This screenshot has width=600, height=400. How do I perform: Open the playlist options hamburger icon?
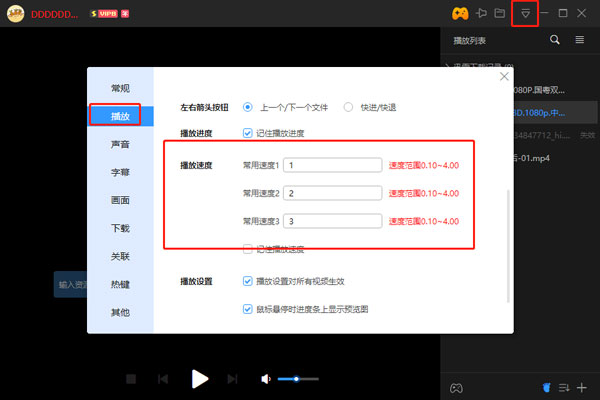click(x=580, y=40)
